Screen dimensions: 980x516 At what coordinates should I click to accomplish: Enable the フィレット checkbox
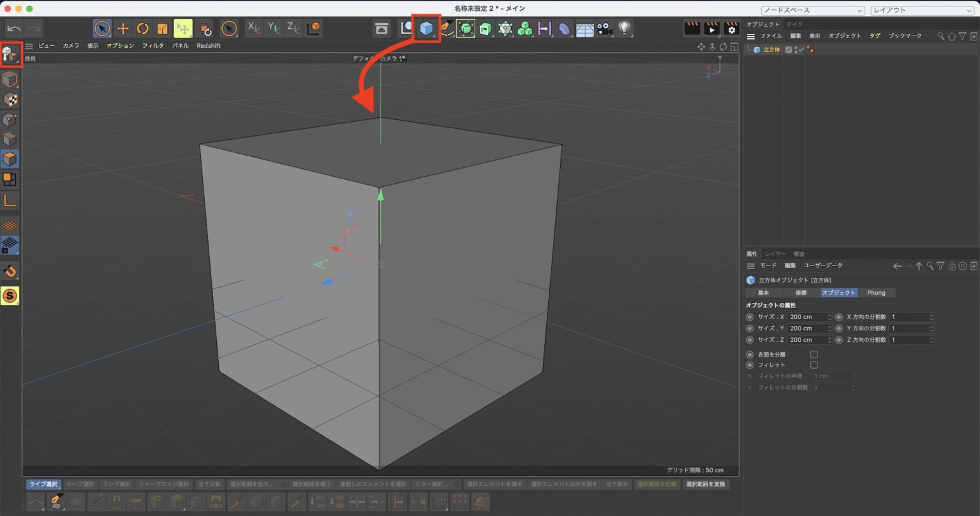coord(814,364)
